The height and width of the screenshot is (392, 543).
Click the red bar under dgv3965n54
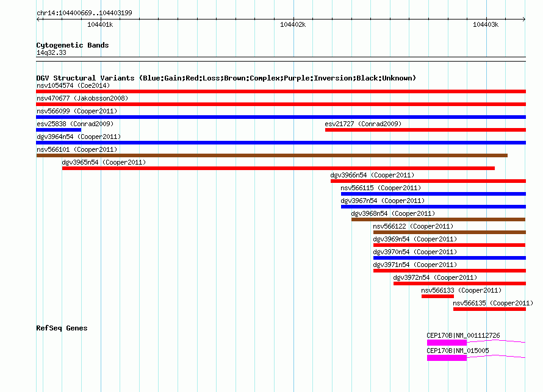coord(278,168)
